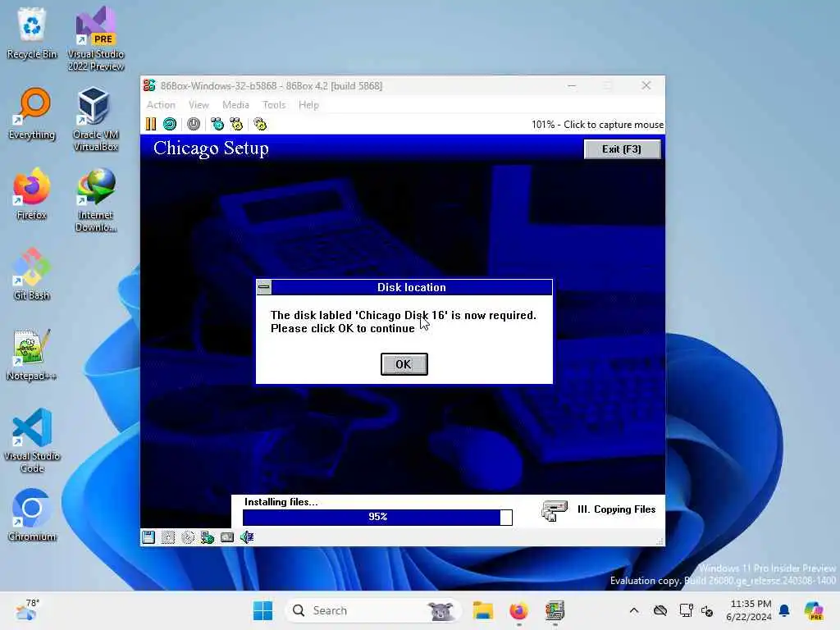The height and width of the screenshot is (630, 840).
Task: Click the teal hard reset icon
Action: pos(170,125)
